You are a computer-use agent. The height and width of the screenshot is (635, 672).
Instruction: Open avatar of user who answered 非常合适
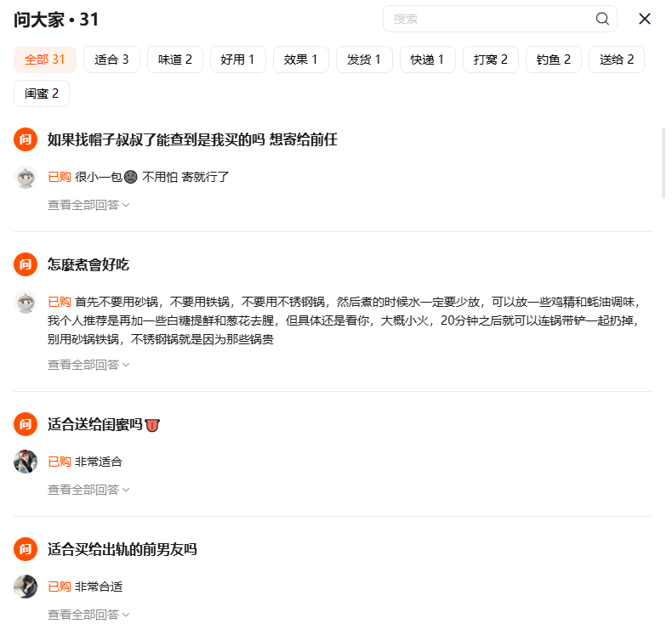[x=26, y=587]
